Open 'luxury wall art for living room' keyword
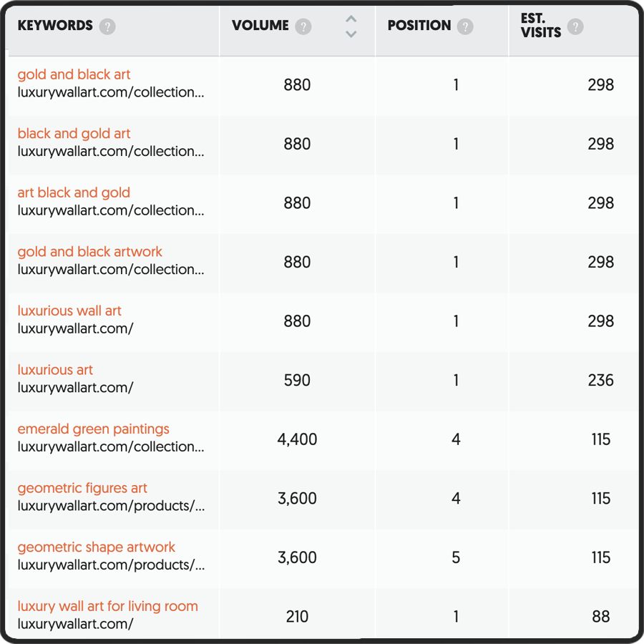The image size is (644, 644). (x=107, y=606)
